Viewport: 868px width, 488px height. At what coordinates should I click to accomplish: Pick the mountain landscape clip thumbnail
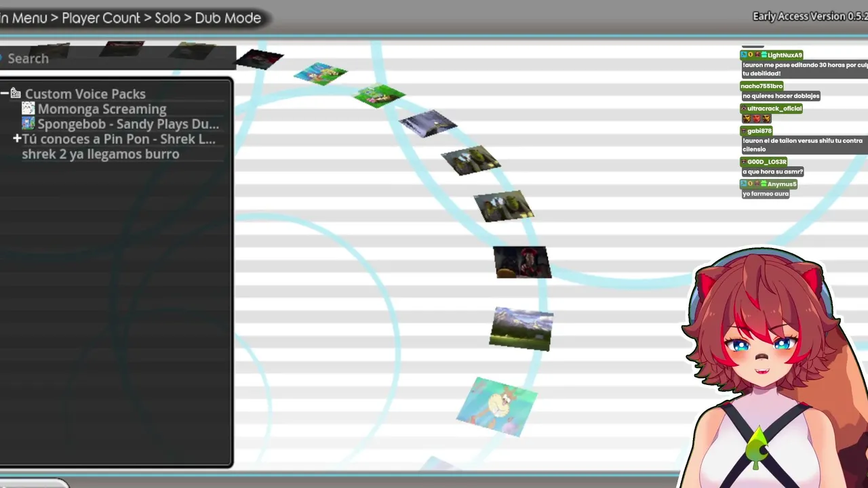(x=521, y=329)
